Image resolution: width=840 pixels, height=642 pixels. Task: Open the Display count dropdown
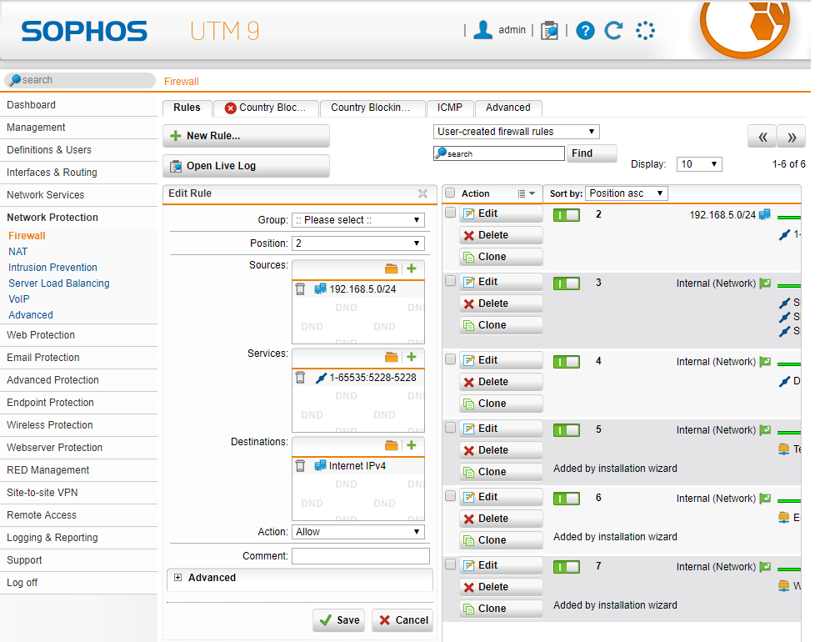point(699,164)
